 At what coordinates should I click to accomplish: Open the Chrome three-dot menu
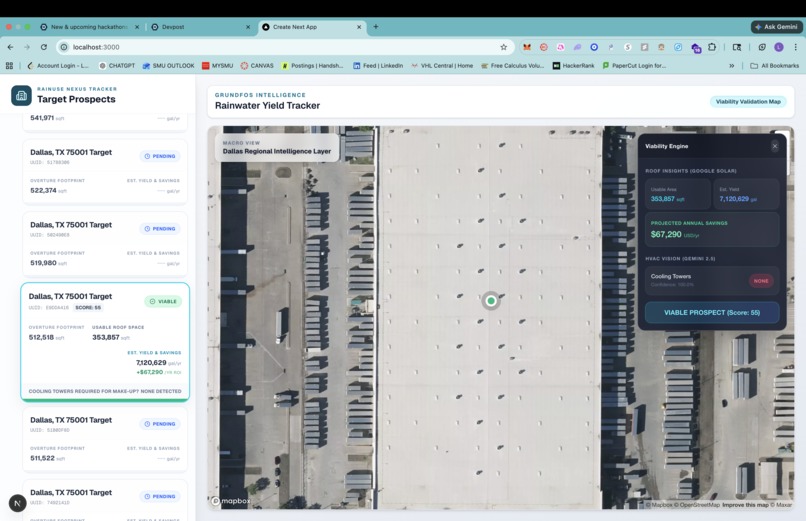tap(795, 47)
